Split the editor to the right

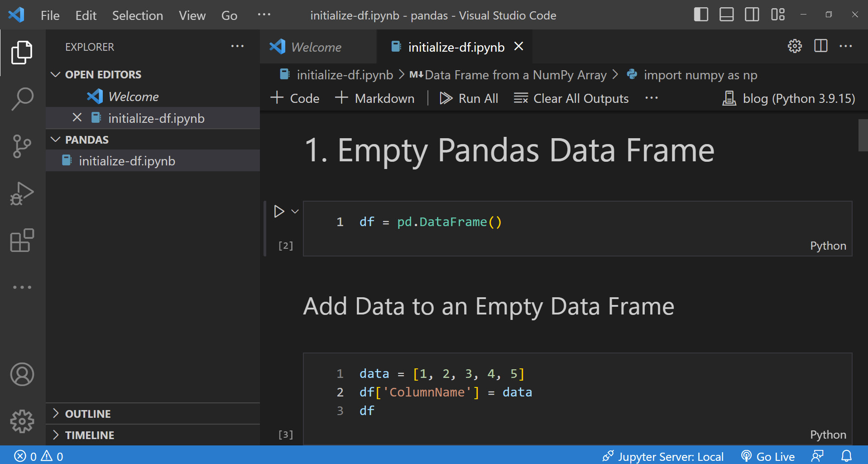point(820,46)
